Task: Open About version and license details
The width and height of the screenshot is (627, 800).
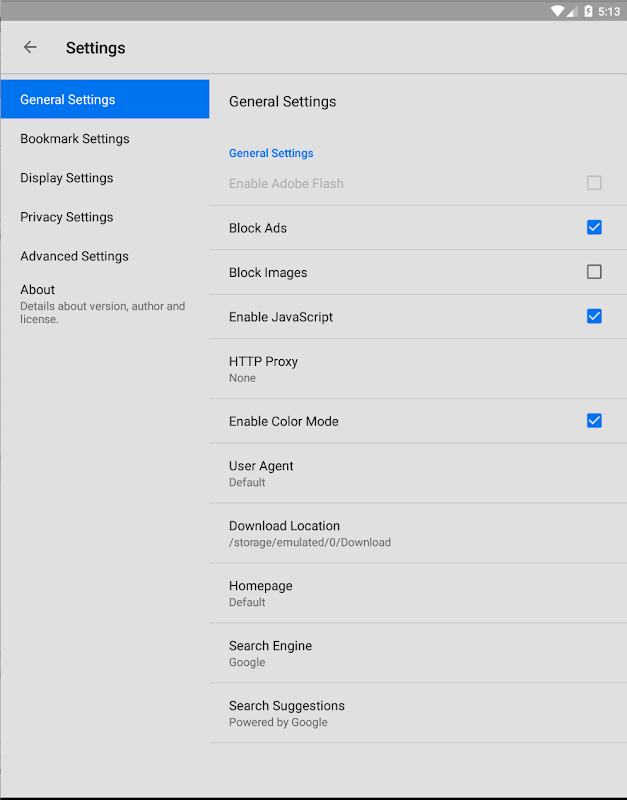Action: 104,303
